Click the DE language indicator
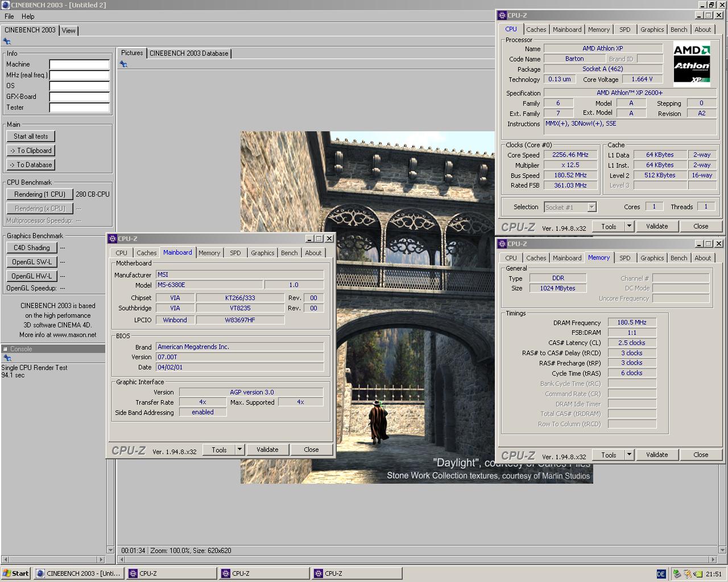 661,574
